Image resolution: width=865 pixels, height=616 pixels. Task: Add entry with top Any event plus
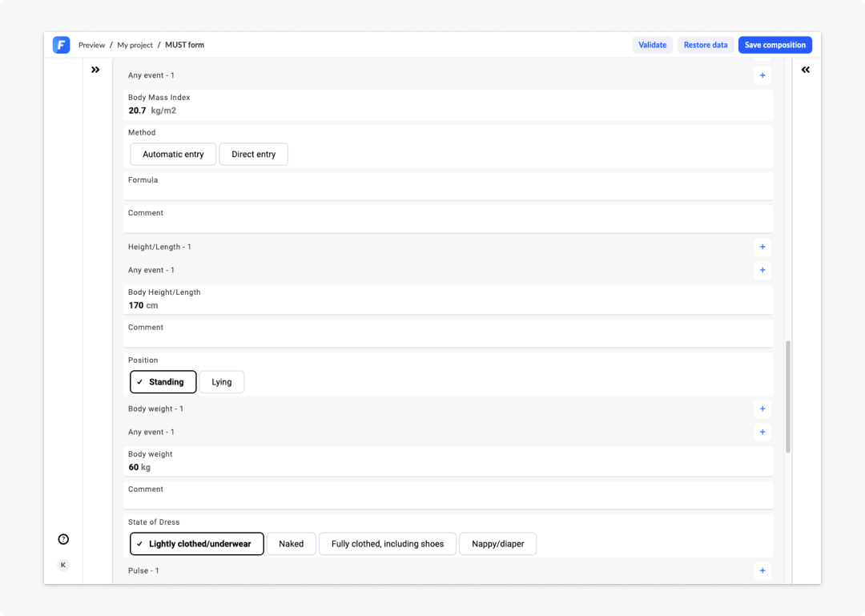coord(762,75)
